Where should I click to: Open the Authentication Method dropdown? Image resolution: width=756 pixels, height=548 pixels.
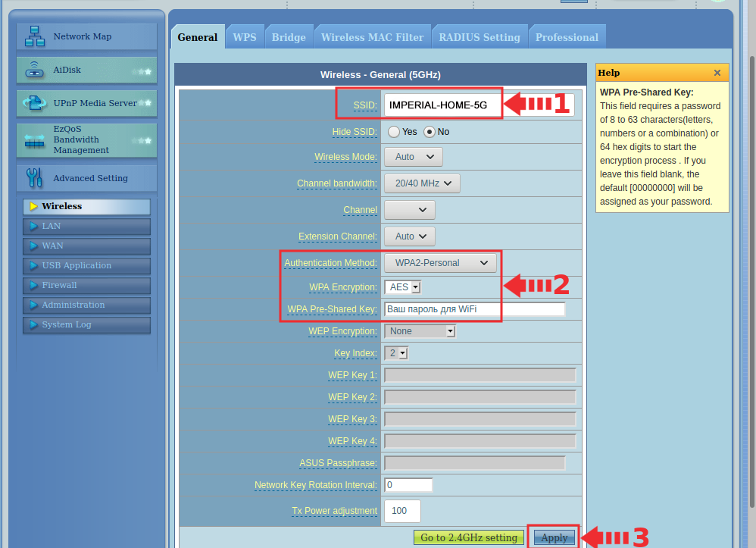[441, 263]
